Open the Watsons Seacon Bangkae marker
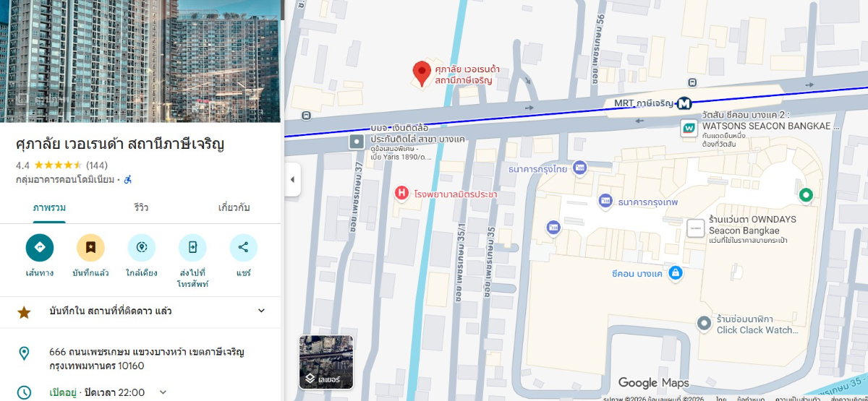This screenshot has height=401, width=868. [x=689, y=129]
